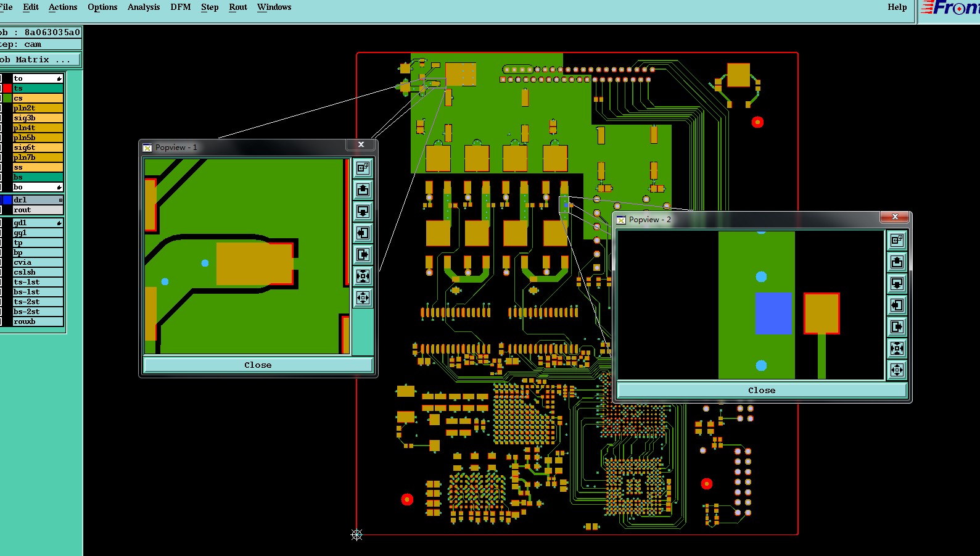The image size is (980, 556).
Task: Click the pan-up icon in Popview 2
Action: (x=897, y=262)
